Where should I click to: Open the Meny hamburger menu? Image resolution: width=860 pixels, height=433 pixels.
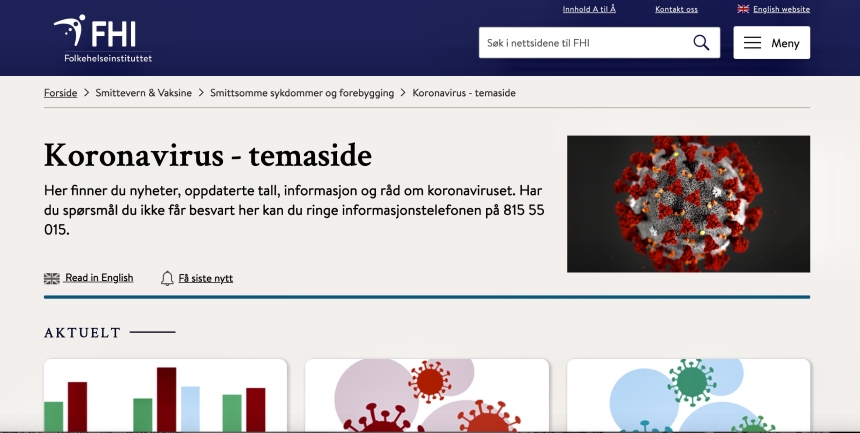coord(771,43)
